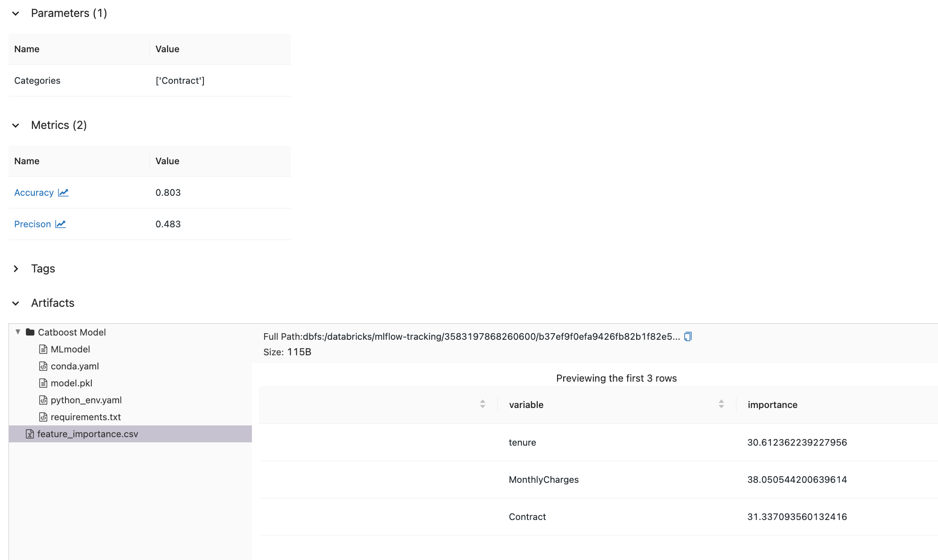The height and width of the screenshot is (560, 938).
Task: Click the importance column header
Action: coord(772,405)
